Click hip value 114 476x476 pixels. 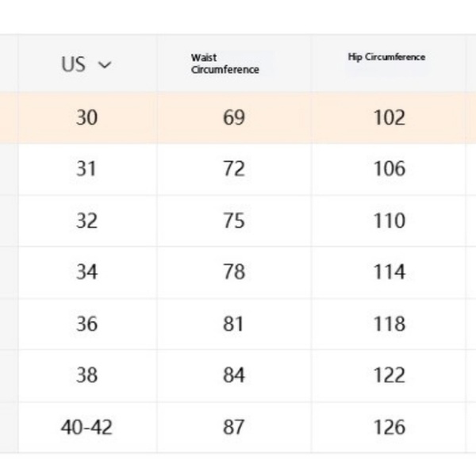coord(389,272)
